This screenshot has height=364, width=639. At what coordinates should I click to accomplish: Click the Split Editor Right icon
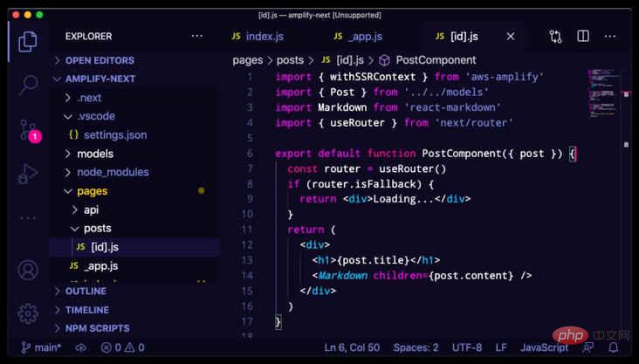582,37
